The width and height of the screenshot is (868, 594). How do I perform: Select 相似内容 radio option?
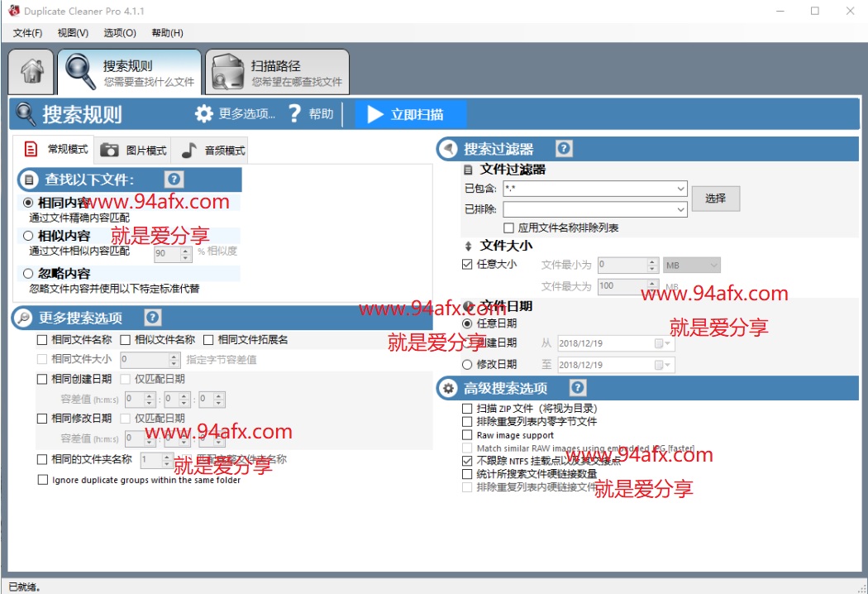click(x=27, y=236)
